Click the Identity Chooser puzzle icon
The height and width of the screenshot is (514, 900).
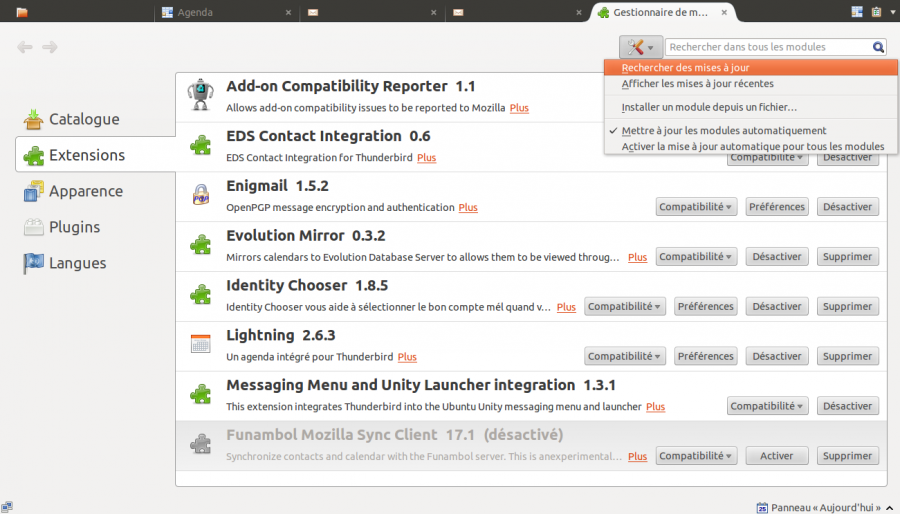coord(200,295)
